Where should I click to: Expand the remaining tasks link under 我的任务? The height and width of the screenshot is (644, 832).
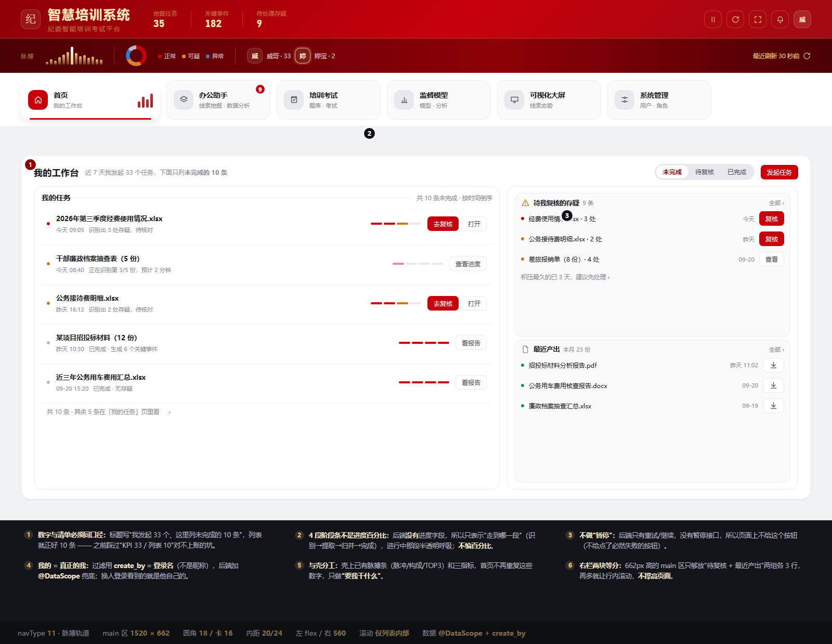click(x=109, y=412)
